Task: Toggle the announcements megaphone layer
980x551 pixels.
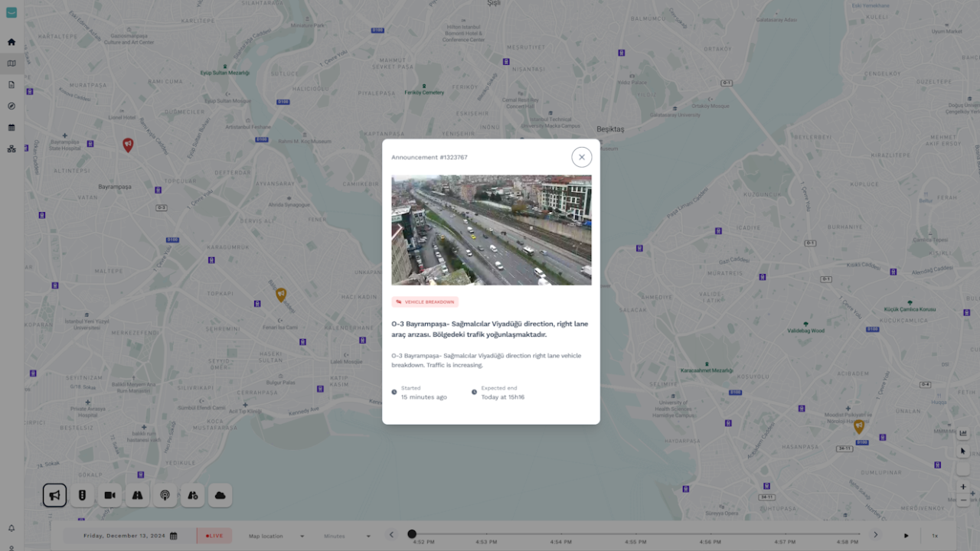Action: [x=54, y=495]
